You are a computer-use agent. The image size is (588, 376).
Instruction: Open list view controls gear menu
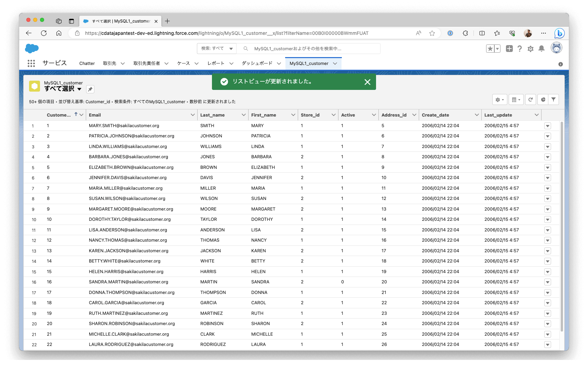pyautogui.click(x=500, y=100)
